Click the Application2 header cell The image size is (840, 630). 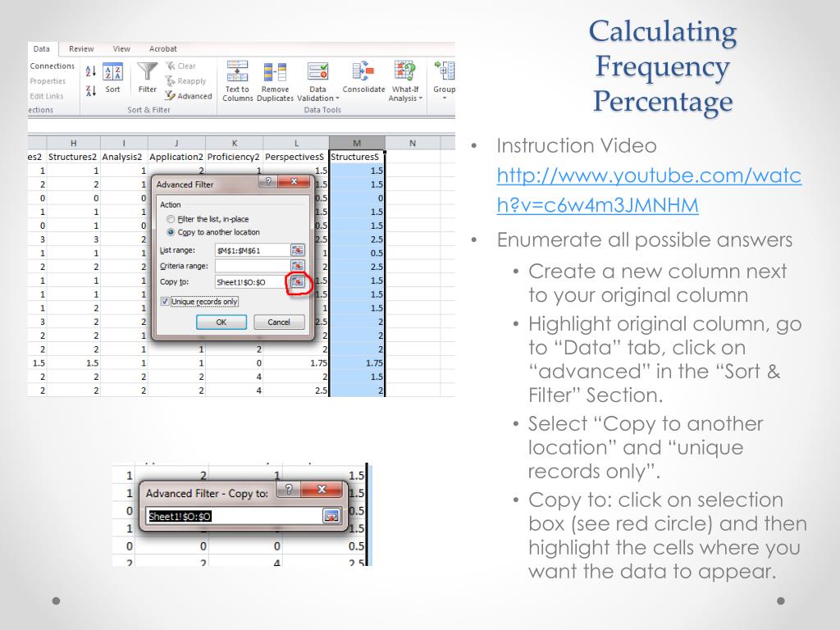pyautogui.click(x=176, y=157)
